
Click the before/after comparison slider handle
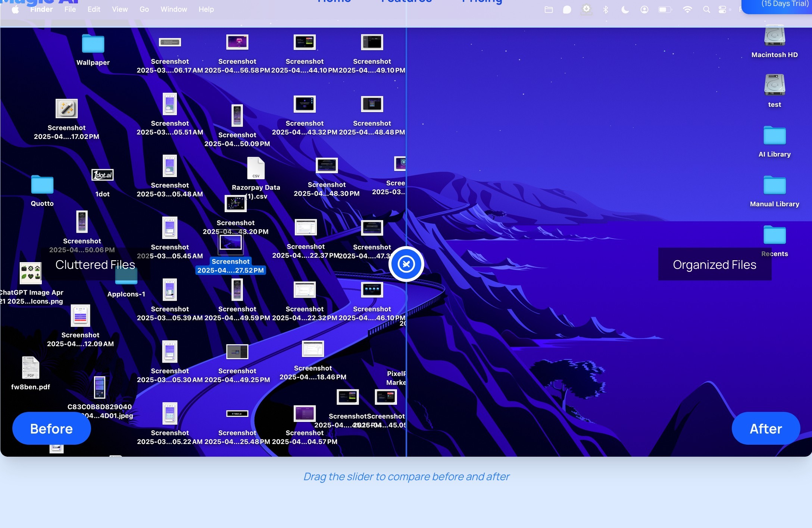[x=406, y=264]
